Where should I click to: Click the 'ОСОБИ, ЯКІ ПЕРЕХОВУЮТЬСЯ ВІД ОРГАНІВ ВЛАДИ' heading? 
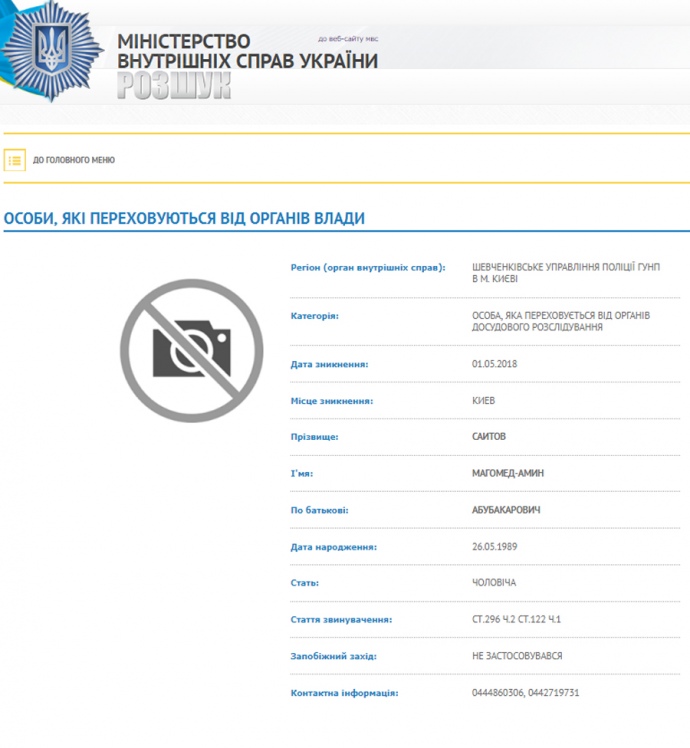(x=184, y=218)
